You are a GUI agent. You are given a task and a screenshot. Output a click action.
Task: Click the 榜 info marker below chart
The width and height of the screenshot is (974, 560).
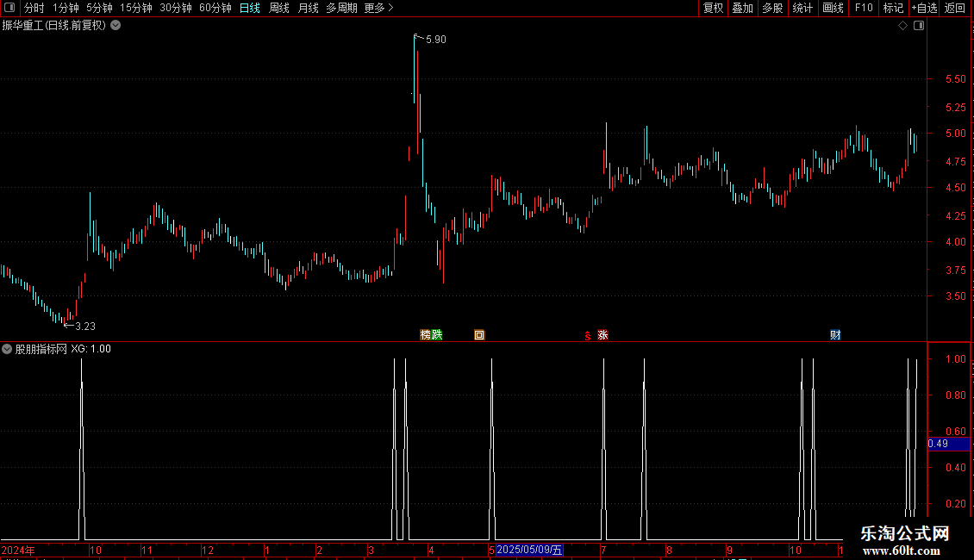pos(426,335)
